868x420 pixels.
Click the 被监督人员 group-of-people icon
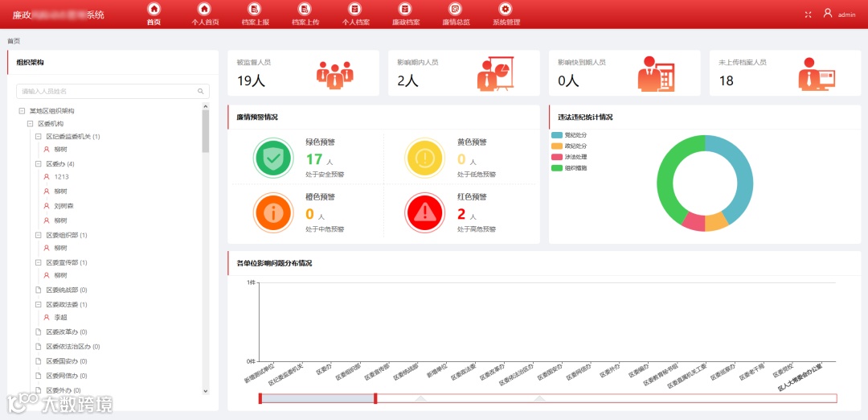tap(335, 74)
